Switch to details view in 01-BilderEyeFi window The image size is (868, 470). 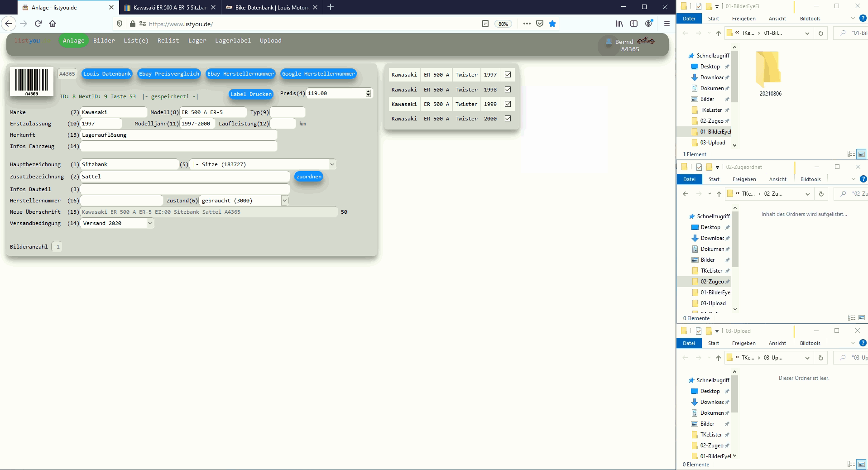click(x=851, y=154)
